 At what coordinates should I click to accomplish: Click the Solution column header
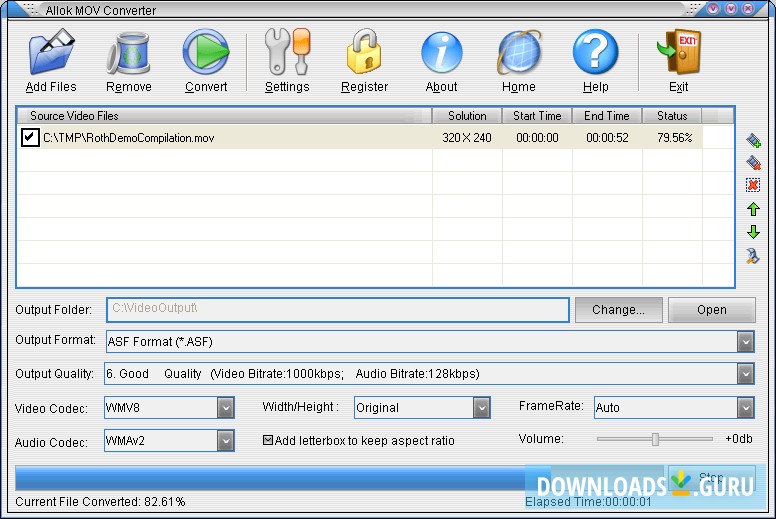pyautogui.click(x=467, y=116)
